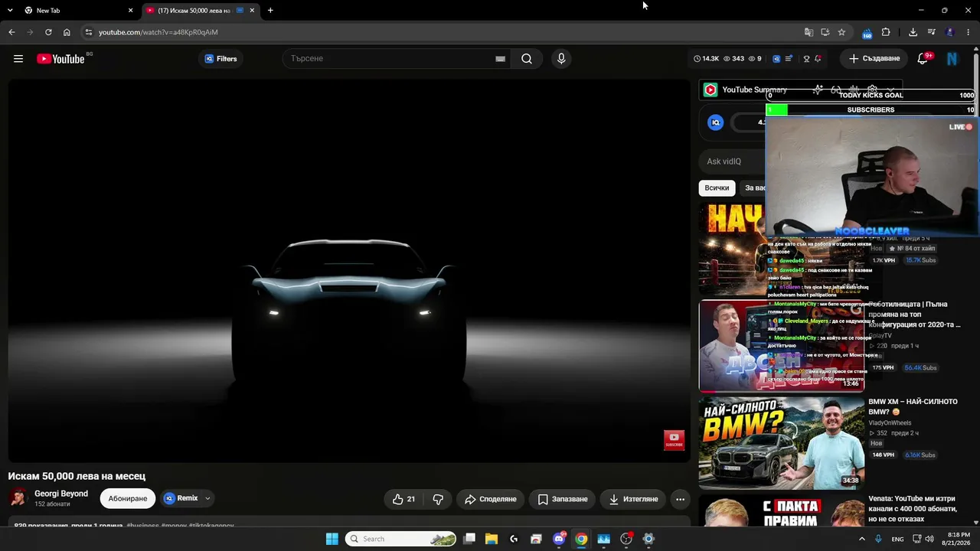
Task: Open a new browser tab with plus
Action: [x=270, y=11]
